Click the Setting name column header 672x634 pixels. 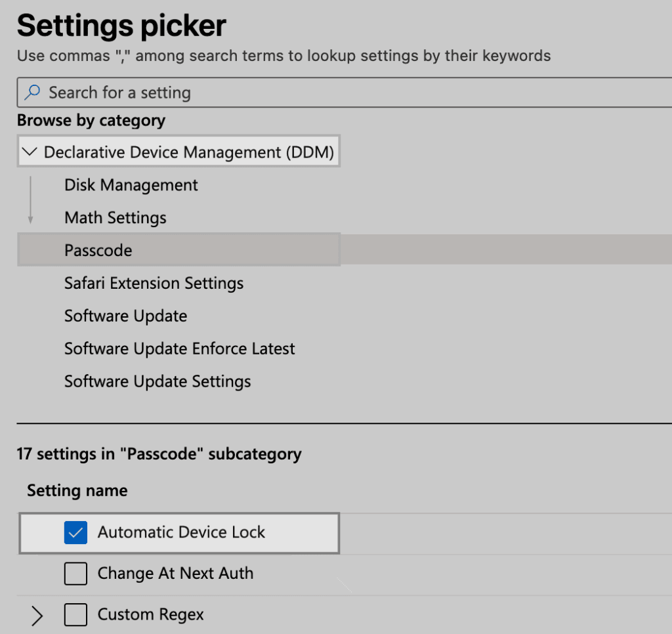pos(77,491)
